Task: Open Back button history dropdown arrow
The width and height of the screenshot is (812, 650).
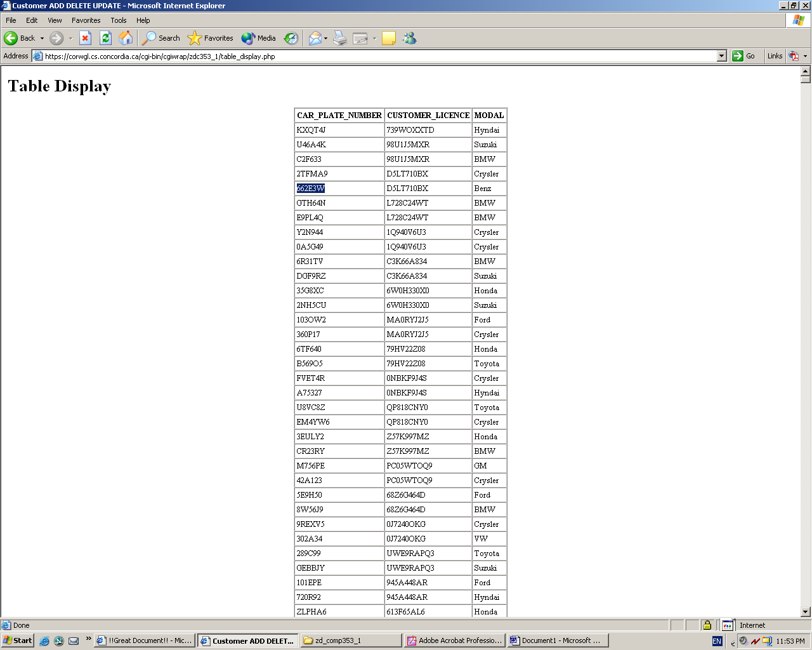Action: click(43, 38)
